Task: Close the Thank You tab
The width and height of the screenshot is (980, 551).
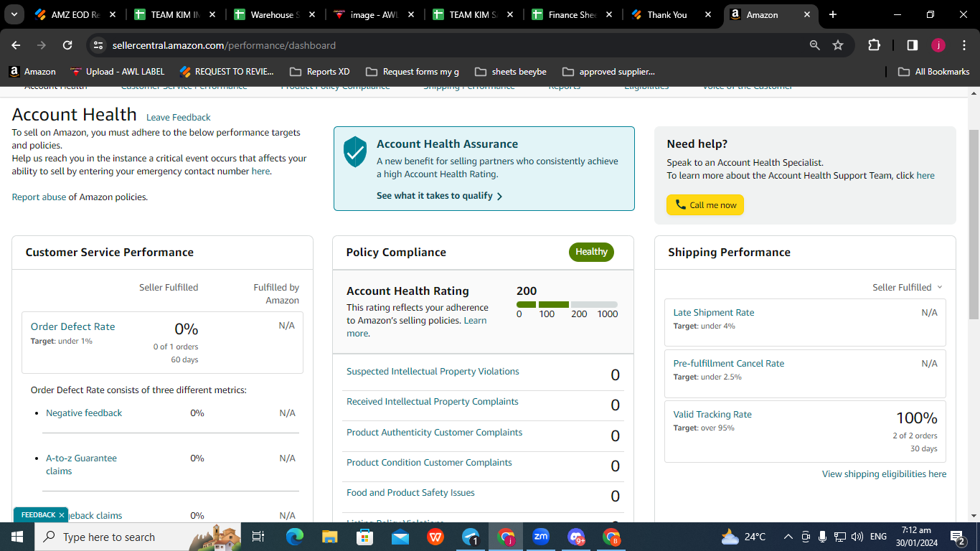Action: 708,14
